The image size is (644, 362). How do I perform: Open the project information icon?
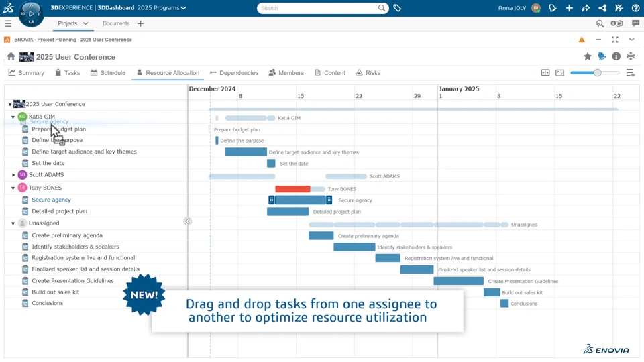click(616, 56)
